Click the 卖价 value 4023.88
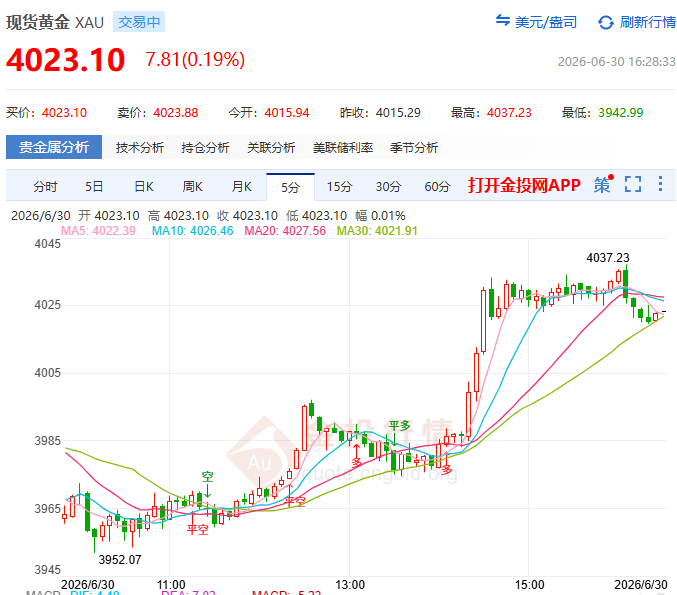This screenshot has width=677, height=595. click(176, 113)
